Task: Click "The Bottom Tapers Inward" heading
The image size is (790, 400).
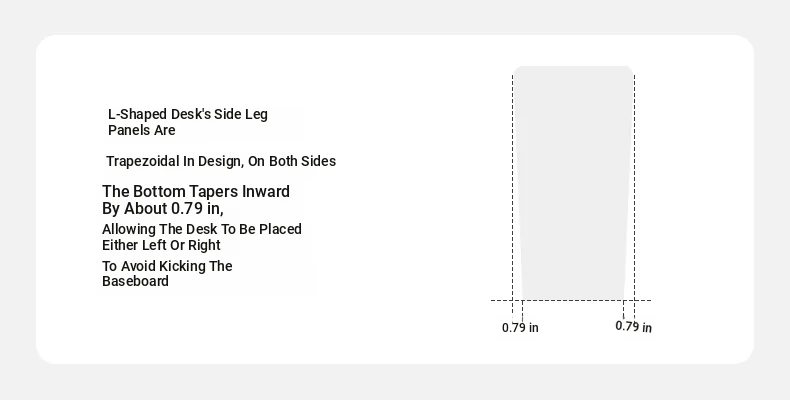Action: tap(196, 191)
